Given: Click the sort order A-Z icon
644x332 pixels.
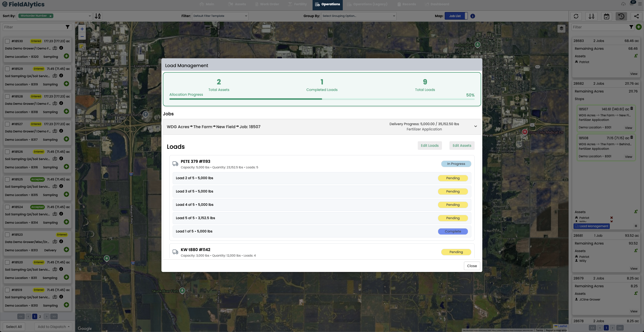Looking at the screenshot, I should pyautogui.click(x=98, y=16).
